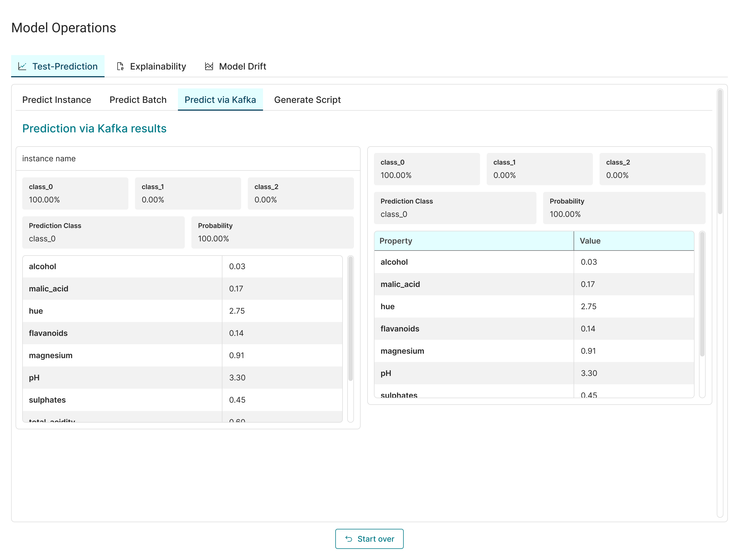Click the right results table scrollbar
This screenshot has width=739, height=560.
click(x=702, y=294)
